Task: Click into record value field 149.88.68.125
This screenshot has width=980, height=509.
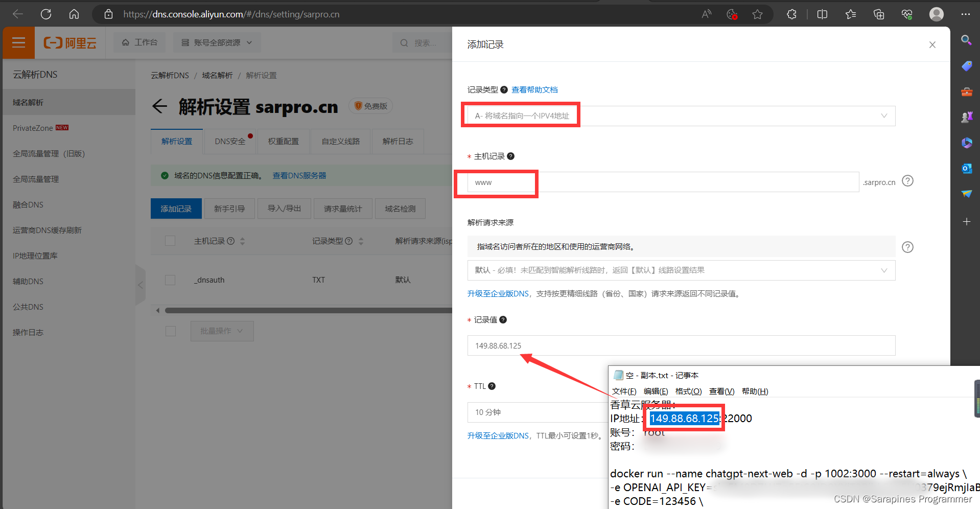Action: pyautogui.click(x=681, y=346)
